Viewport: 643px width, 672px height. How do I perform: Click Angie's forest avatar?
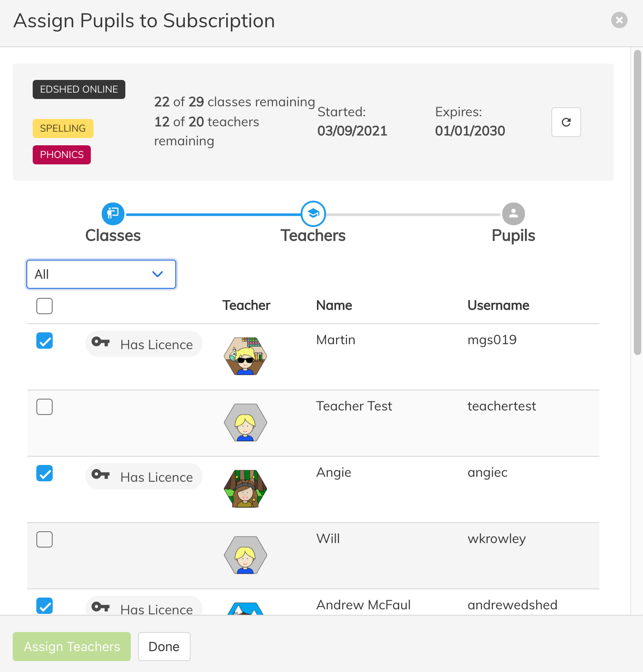[x=245, y=489]
